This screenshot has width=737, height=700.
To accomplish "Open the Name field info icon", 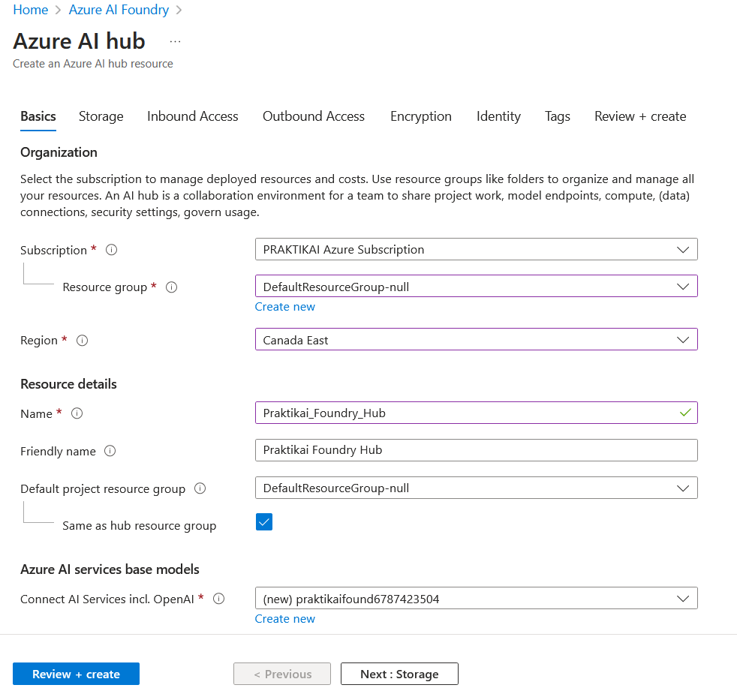I will pos(75,413).
